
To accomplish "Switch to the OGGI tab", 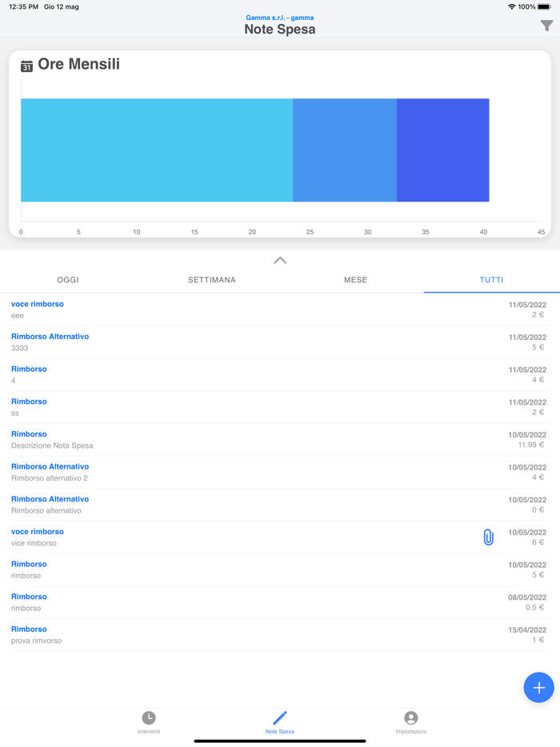I will pyautogui.click(x=68, y=280).
